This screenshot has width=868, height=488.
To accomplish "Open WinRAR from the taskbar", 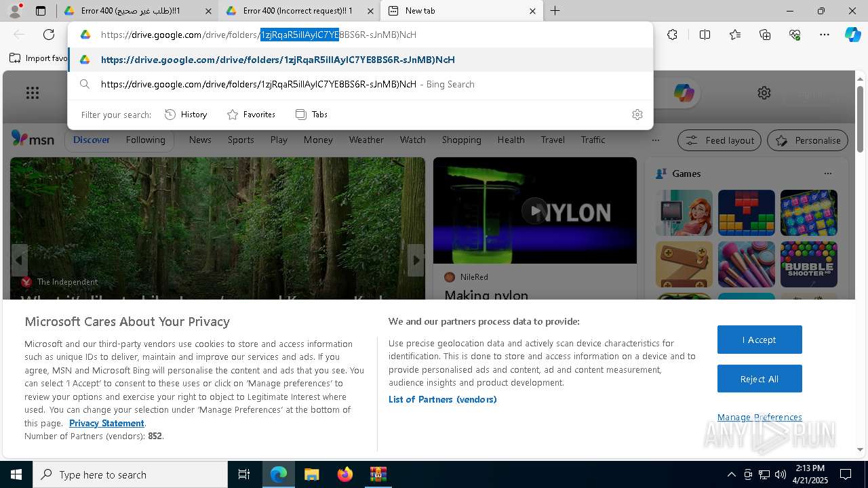I will click(378, 474).
